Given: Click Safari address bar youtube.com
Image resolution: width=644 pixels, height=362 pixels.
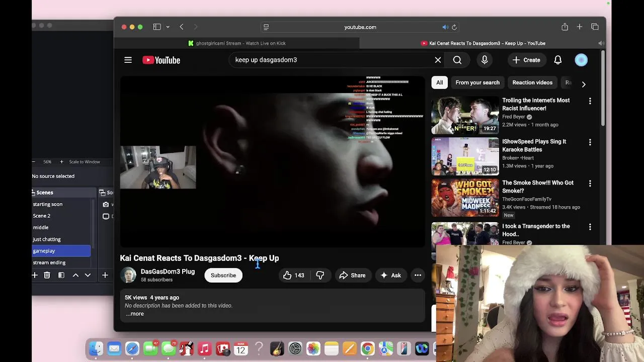Looking at the screenshot, I should pyautogui.click(x=360, y=27).
